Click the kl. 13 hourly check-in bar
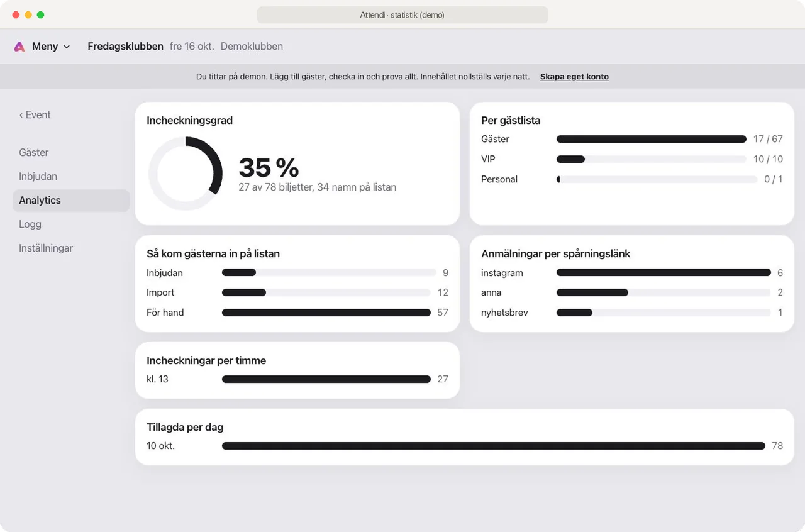This screenshot has height=532, width=805. pos(326,379)
